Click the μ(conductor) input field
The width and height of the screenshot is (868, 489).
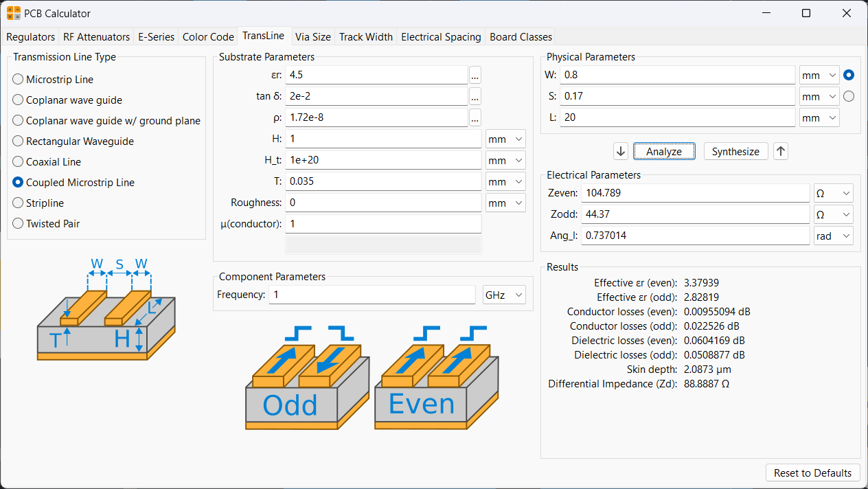(383, 225)
